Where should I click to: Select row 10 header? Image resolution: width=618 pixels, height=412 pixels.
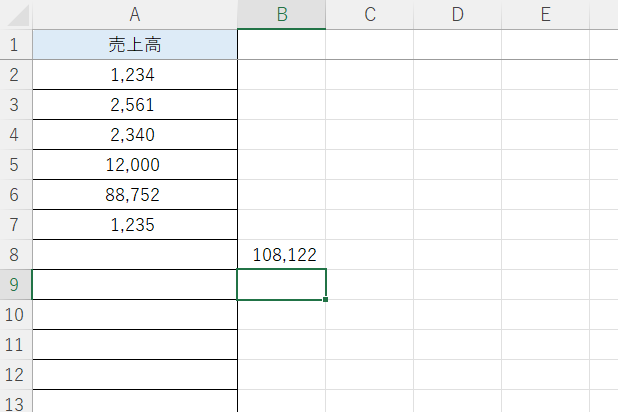pyautogui.click(x=16, y=315)
